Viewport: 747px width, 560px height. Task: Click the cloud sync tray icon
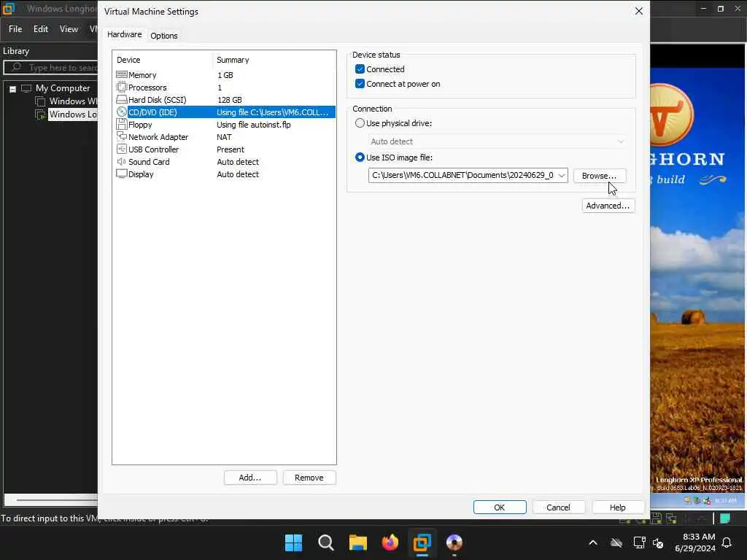(616, 542)
